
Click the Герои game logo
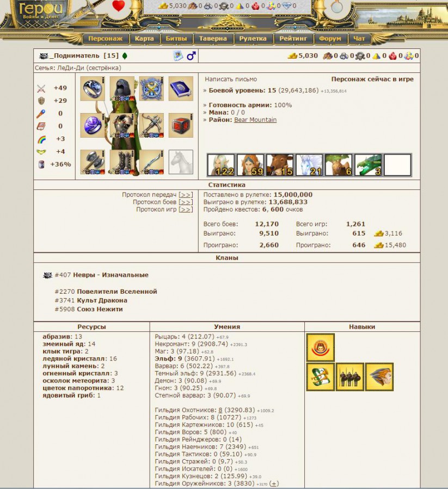(41, 10)
